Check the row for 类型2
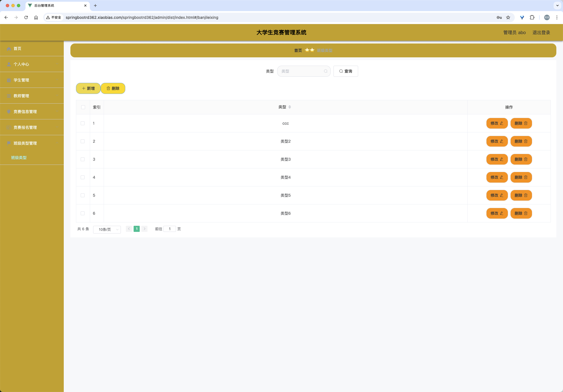This screenshot has width=563, height=392. (x=83, y=141)
